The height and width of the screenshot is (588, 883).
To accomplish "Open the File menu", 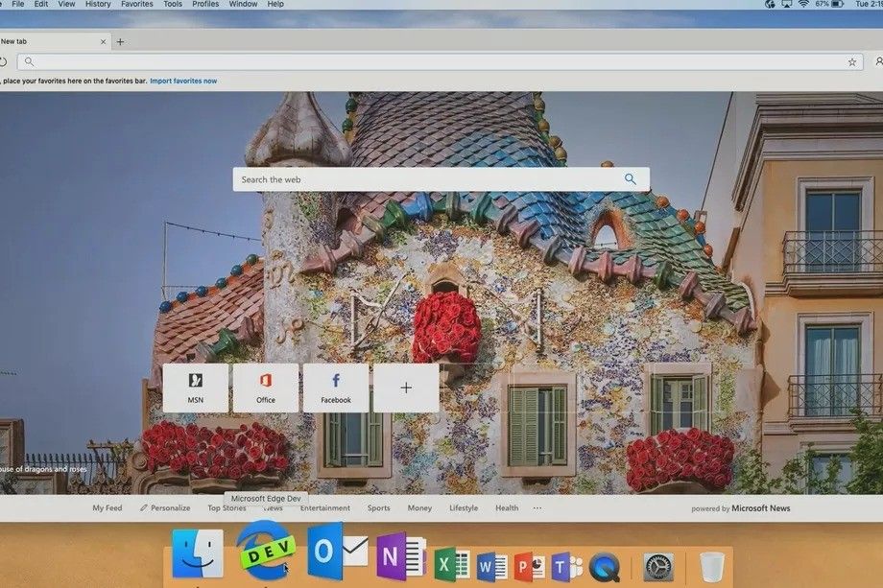I will [x=17, y=4].
